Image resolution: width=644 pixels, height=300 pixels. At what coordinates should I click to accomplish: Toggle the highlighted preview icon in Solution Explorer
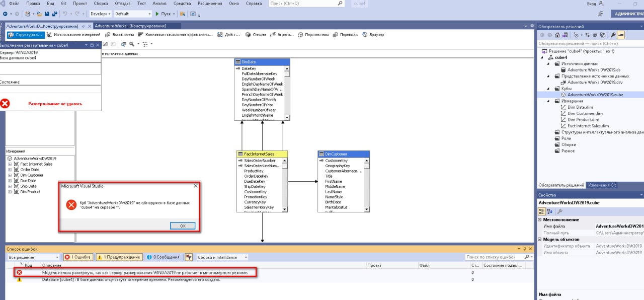pos(620,35)
